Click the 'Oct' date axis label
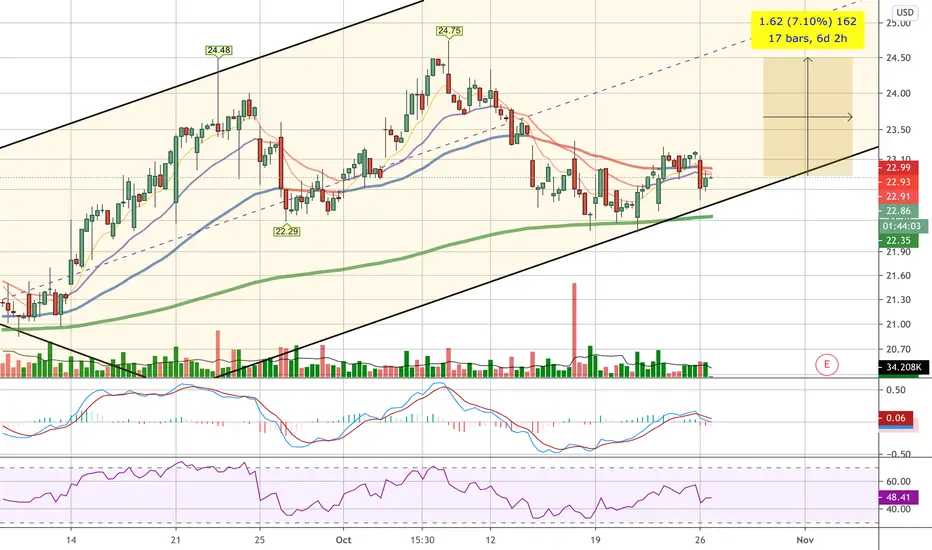 [343, 540]
